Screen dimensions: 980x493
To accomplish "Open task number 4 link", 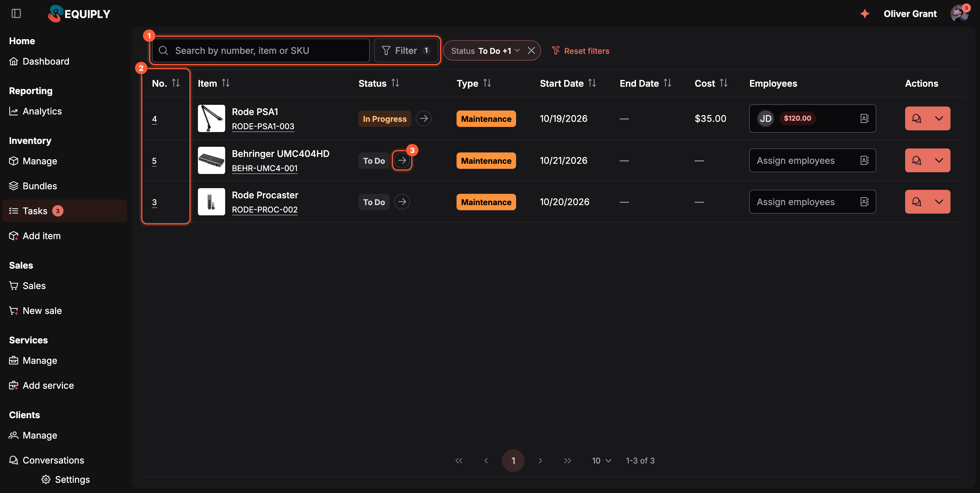I will coord(155,119).
